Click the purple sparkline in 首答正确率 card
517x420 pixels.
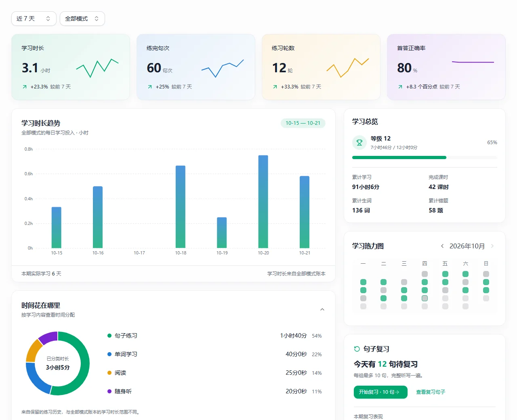click(473, 62)
